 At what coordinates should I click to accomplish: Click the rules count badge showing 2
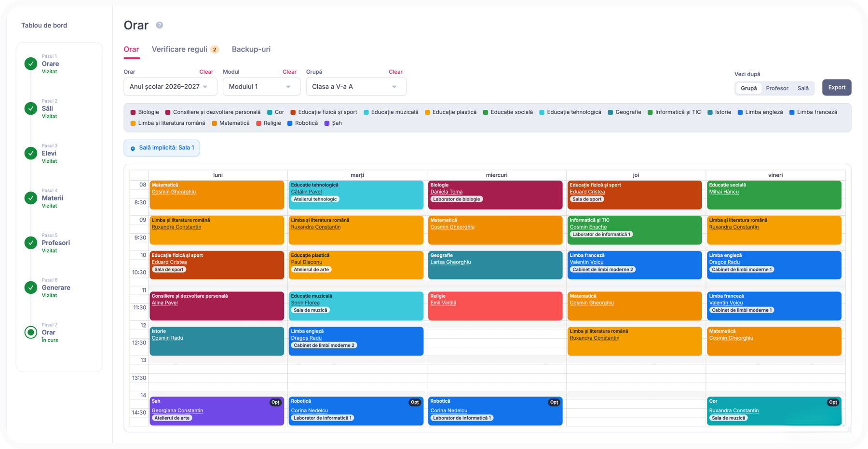215,50
